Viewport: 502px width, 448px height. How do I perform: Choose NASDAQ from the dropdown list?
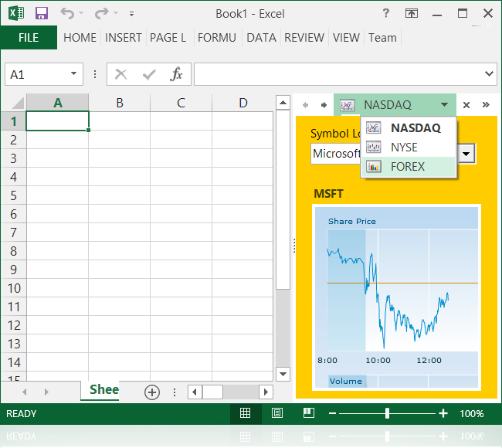[409, 128]
